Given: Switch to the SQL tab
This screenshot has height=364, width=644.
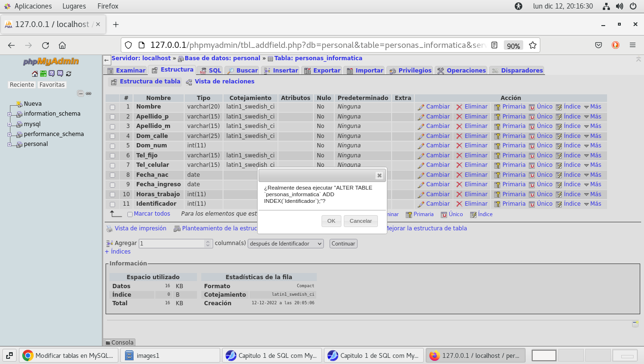Looking at the screenshot, I should tap(210, 70).
